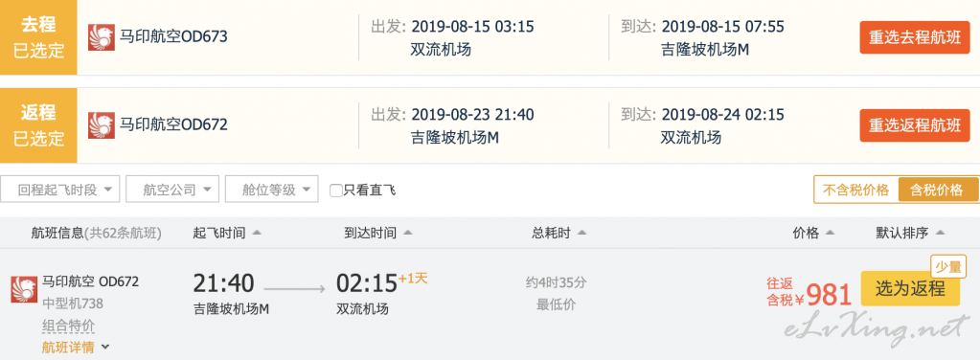Click the 少量 availability tag
The image size is (980, 360).
pos(948,267)
